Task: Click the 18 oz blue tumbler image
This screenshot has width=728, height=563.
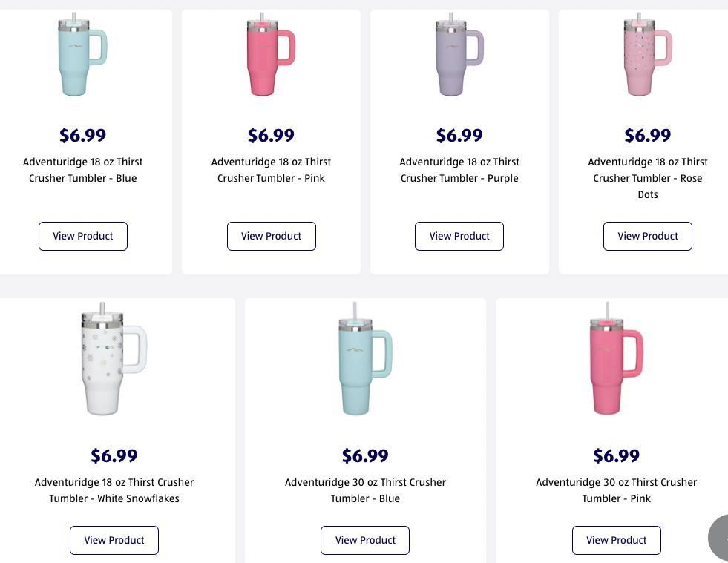Action: coord(82,54)
